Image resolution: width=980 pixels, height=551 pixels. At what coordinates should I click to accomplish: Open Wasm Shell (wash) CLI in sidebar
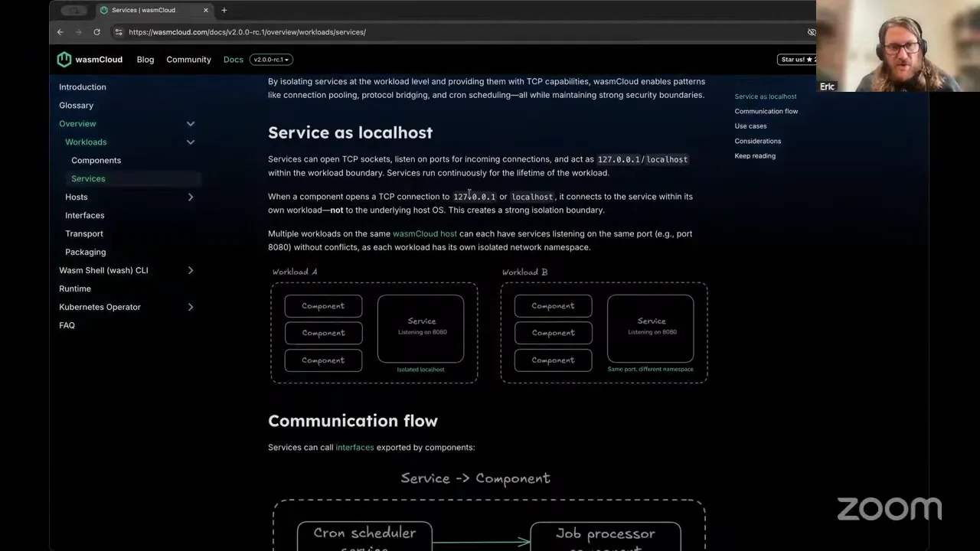(x=103, y=271)
